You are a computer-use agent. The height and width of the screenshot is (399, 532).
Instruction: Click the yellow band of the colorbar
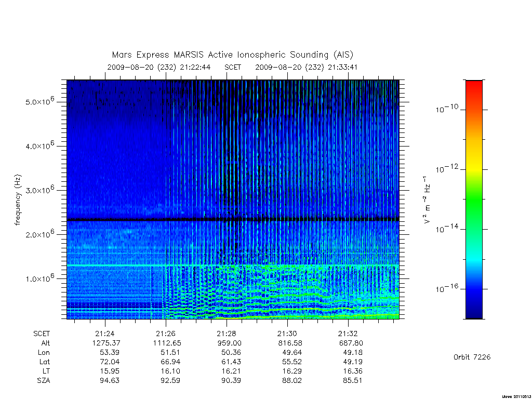point(474,159)
